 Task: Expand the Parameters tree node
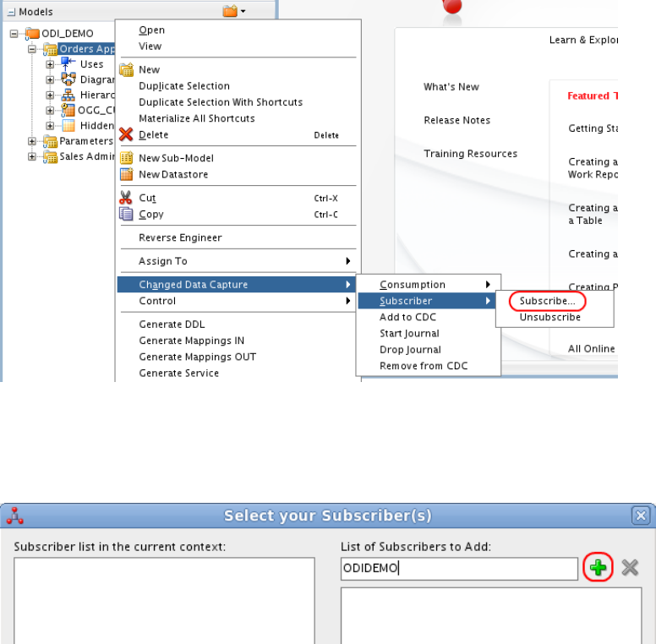(x=32, y=141)
